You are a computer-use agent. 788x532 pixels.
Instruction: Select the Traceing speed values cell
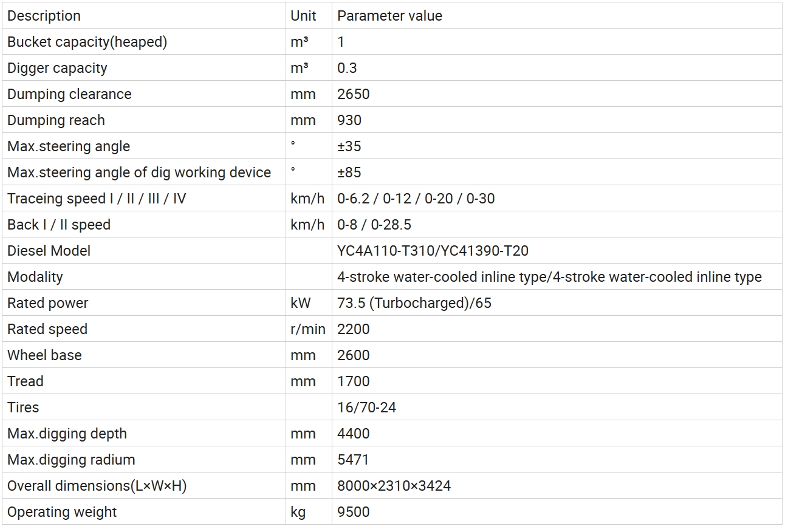416,199
